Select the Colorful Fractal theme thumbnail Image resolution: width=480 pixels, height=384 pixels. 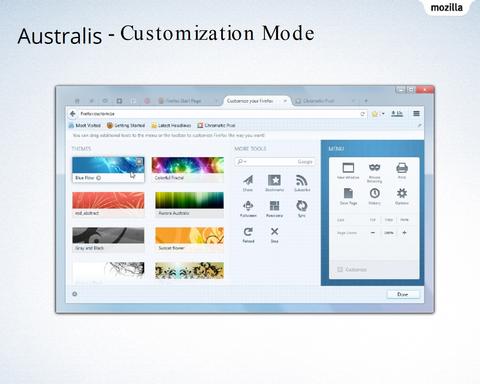(x=188, y=169)
